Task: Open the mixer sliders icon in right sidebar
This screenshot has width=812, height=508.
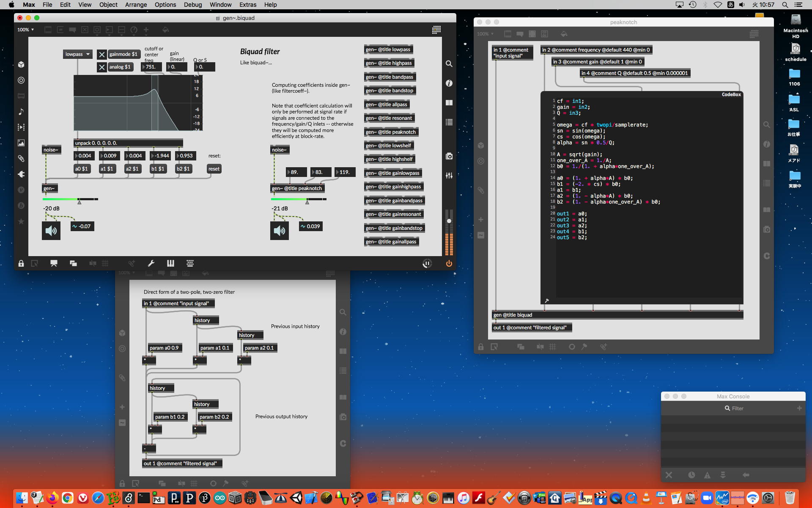Action: click(449, 175)
